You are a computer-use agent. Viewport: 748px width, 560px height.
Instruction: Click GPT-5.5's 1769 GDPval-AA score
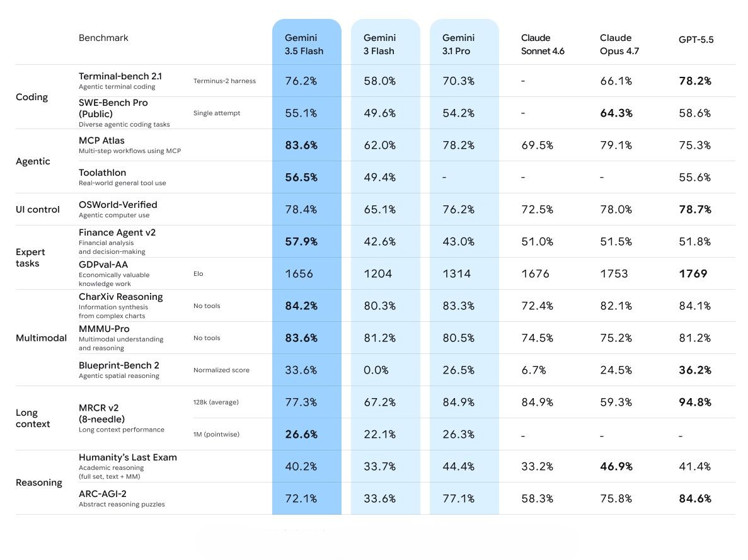point(693,274)
